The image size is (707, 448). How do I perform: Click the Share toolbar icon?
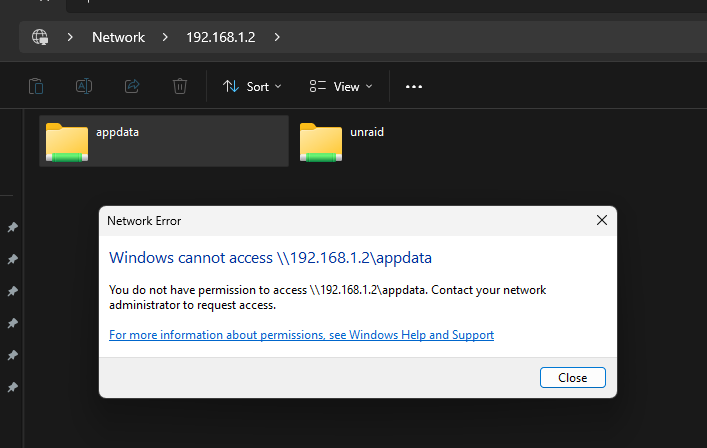point(132,86)
